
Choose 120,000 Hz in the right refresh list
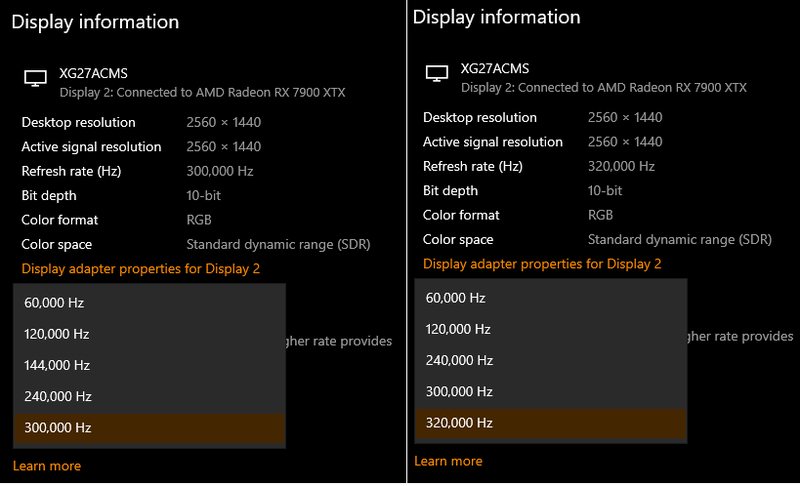458,329
